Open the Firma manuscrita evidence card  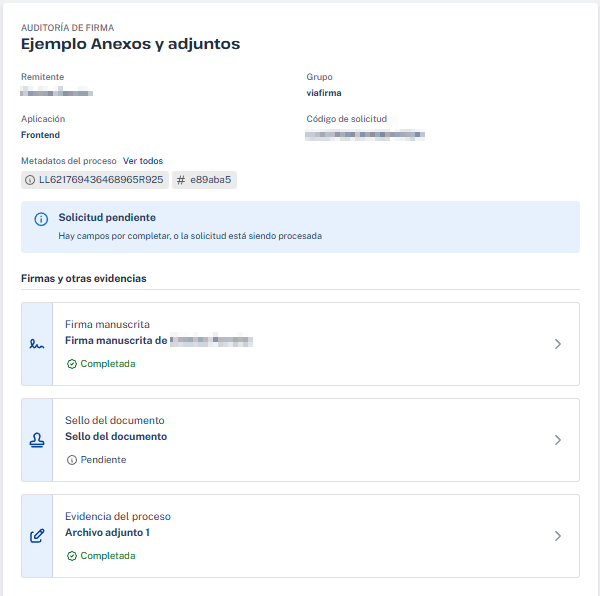coord(300,344)
